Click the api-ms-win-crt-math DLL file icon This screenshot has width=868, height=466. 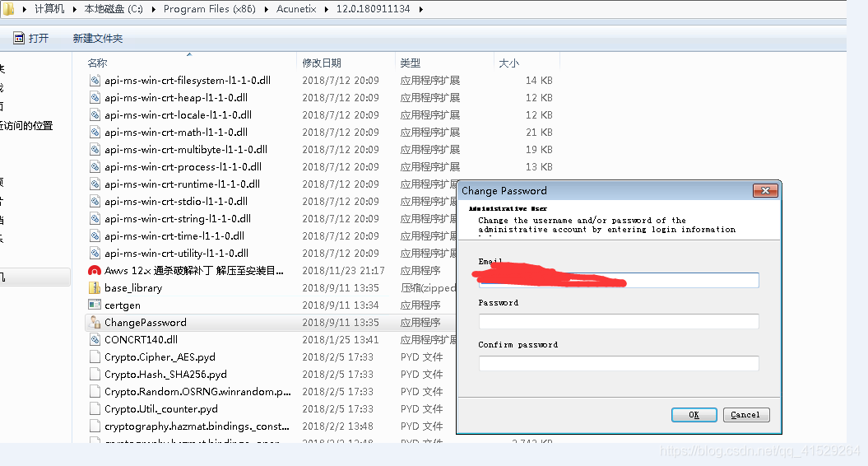tap(95, 133)
